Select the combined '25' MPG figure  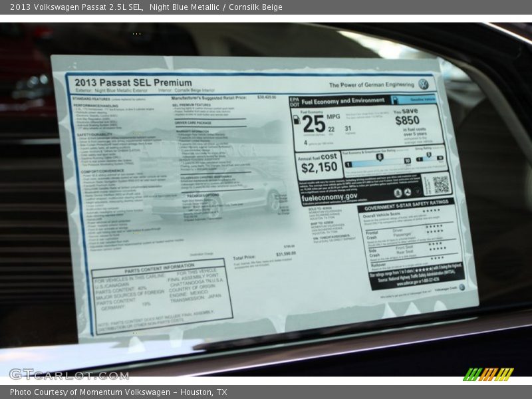(x=314, y=124)
